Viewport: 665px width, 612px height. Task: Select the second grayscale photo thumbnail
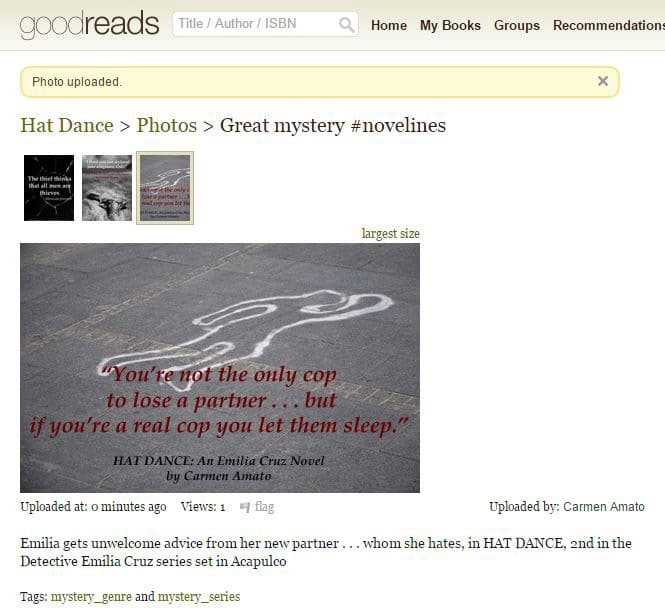click(107, 188)
